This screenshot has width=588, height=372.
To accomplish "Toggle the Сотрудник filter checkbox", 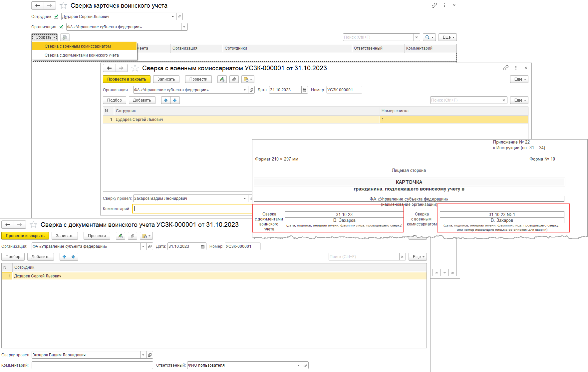I will pyautogui.click(x=56, y=16).
